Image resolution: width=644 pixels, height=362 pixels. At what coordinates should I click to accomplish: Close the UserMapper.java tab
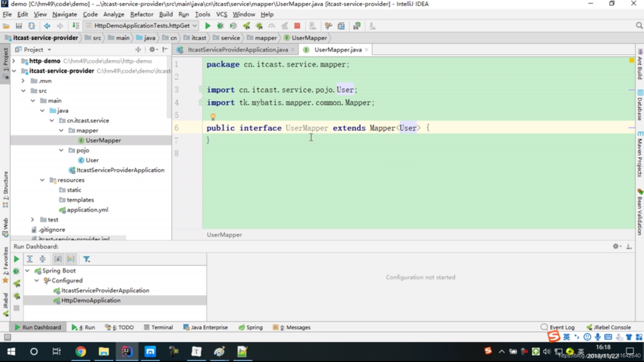[x=367, y=50]
